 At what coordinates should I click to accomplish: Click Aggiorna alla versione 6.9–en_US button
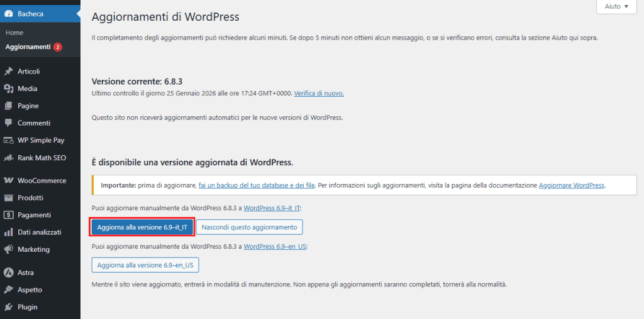pyautogui.click(x=145, y=265)
